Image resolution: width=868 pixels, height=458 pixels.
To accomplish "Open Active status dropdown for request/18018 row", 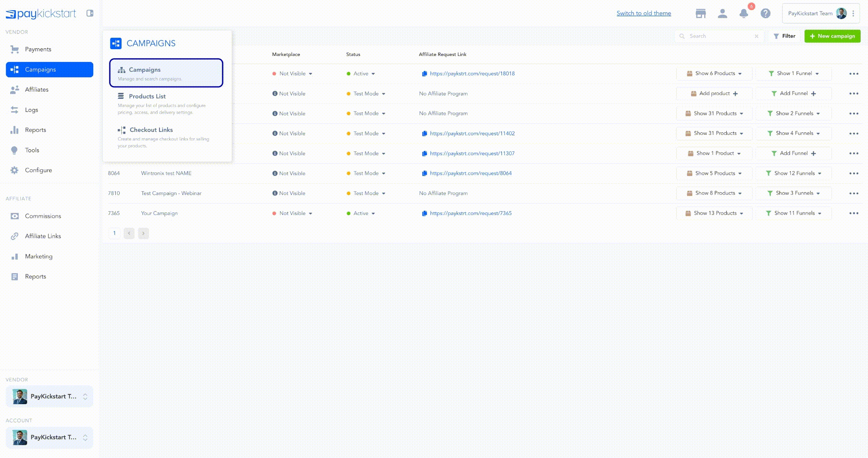I will 361,74.
